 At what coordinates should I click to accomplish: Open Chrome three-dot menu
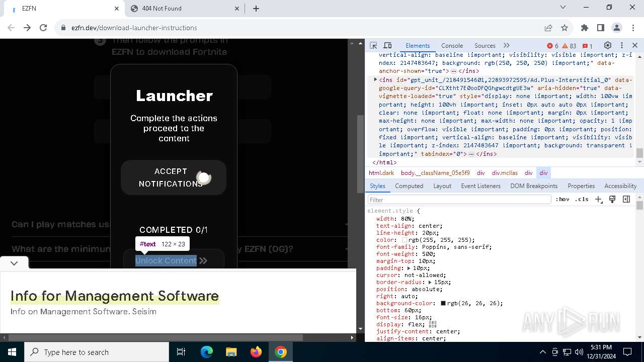pos(633,28)
